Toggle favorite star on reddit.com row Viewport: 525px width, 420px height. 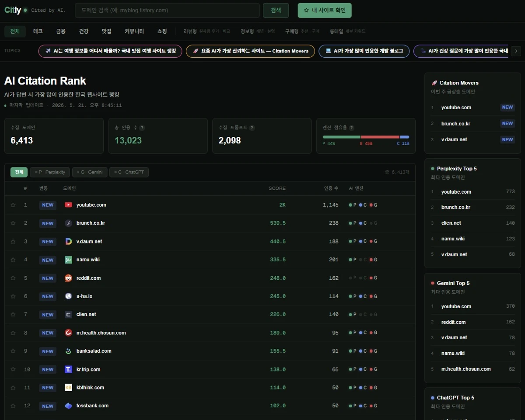(13, 278)
